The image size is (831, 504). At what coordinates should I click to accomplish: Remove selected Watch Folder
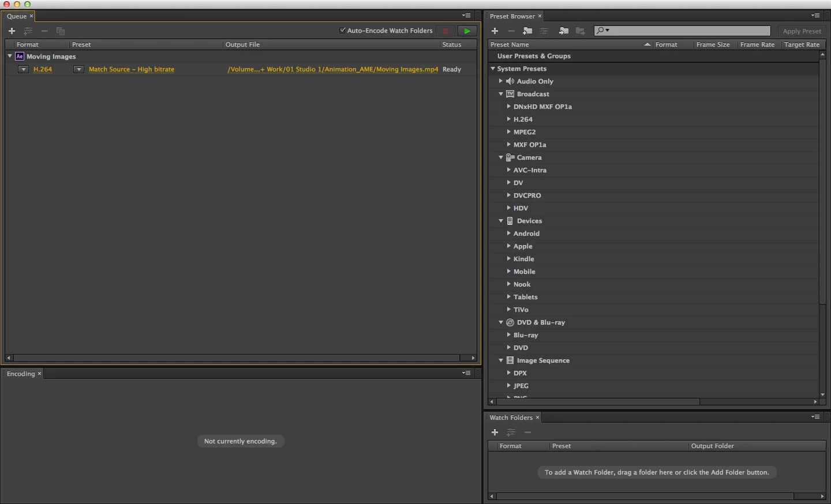pyautogui.click(x=527, y=432)
